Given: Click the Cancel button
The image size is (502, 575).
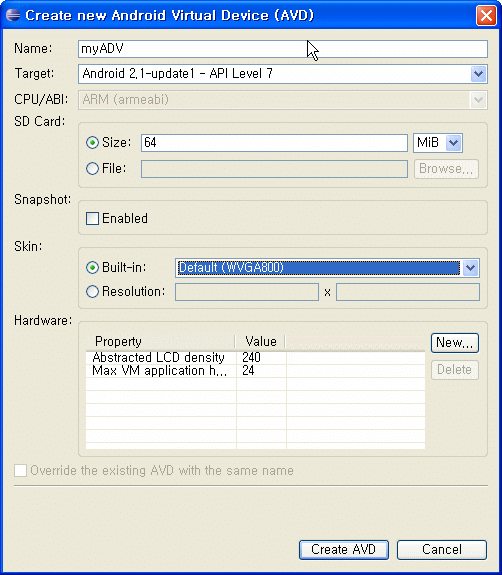Looking at the screenshot, I should (x=442, y=549).
